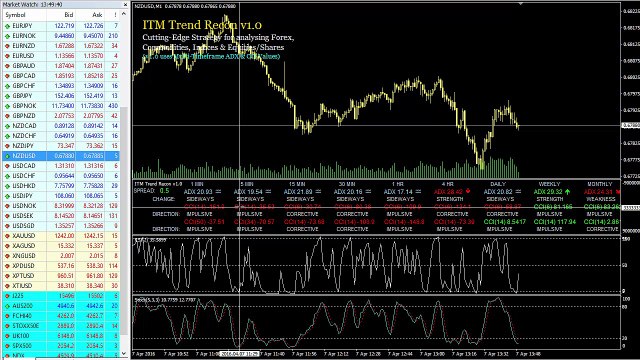640x360 pixels.
Task: Click the XAUUSD gold symbol arrow icon
Action: [7, 236]
